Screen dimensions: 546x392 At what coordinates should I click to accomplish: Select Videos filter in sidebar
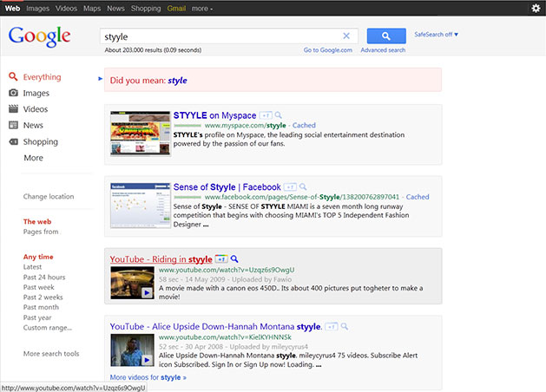click(x=36, y=109)
